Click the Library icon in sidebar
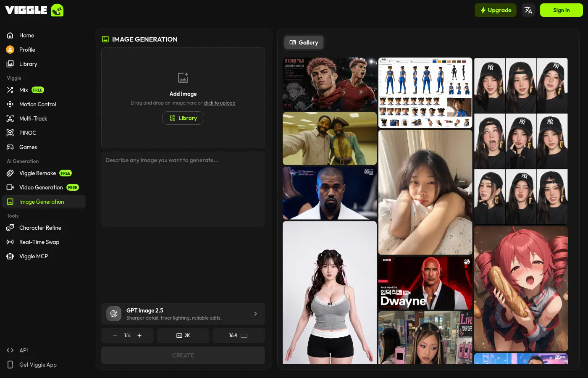Image resolution: width=588 pixels, height=378 pixels. (10, 64)
